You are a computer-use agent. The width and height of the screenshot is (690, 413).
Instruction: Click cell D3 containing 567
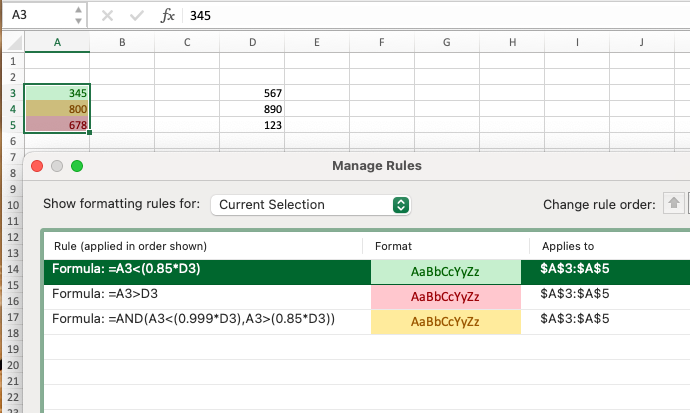pos(252,93)
